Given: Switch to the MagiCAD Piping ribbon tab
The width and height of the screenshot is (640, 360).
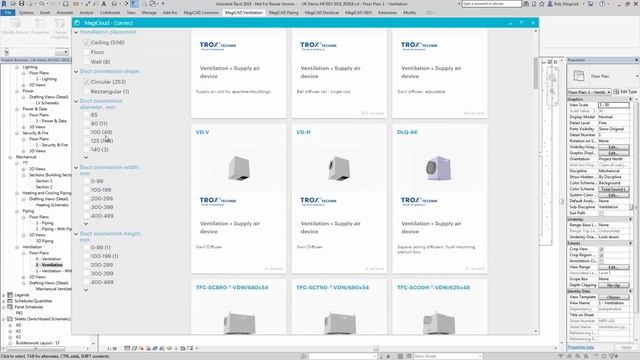Looking at the screenshot, I should pos(284,13).
